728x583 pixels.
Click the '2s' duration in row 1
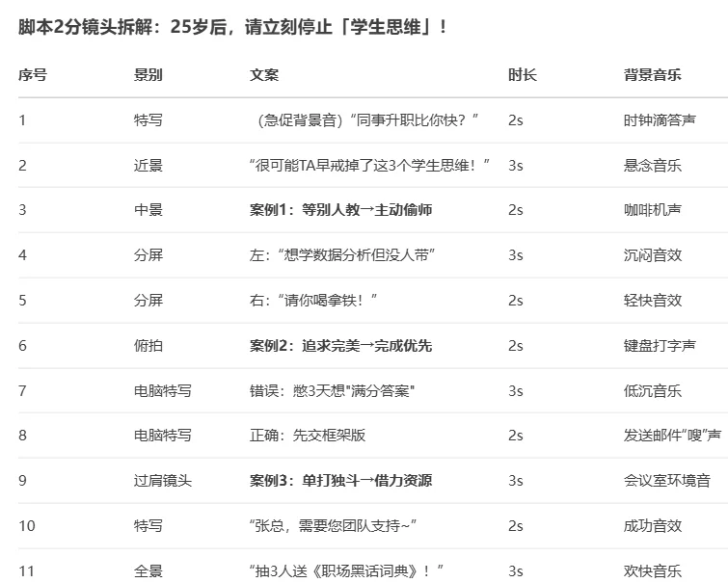515,120
